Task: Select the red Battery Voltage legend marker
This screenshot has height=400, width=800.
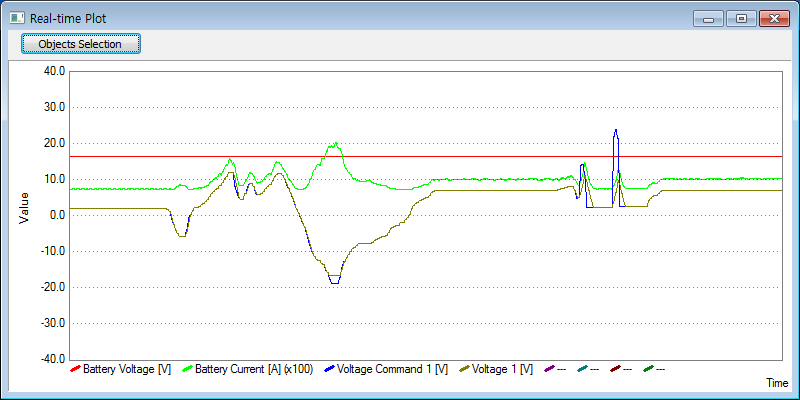Action: click(x=75, y=369)
